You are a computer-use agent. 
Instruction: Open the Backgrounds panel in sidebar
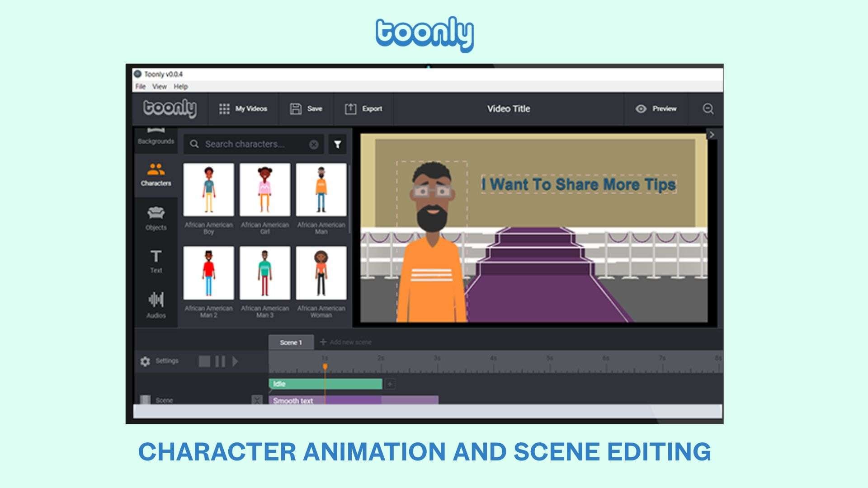[156, 137]
